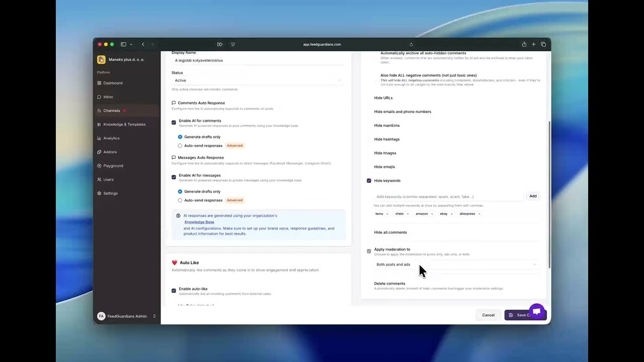This screenshot has height=362, width=644.
Task: Open Knowledge & Templates library icon
Action: pos(99,124)
